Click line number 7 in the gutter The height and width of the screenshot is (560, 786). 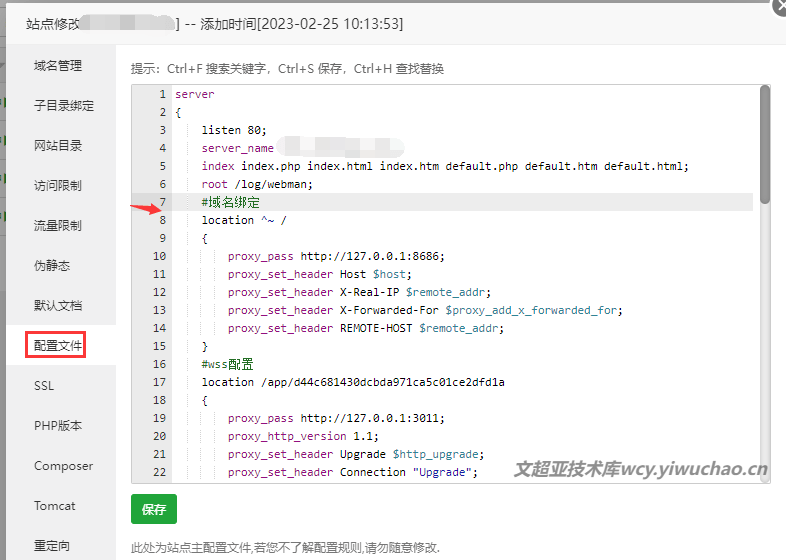tap(161, 202)
